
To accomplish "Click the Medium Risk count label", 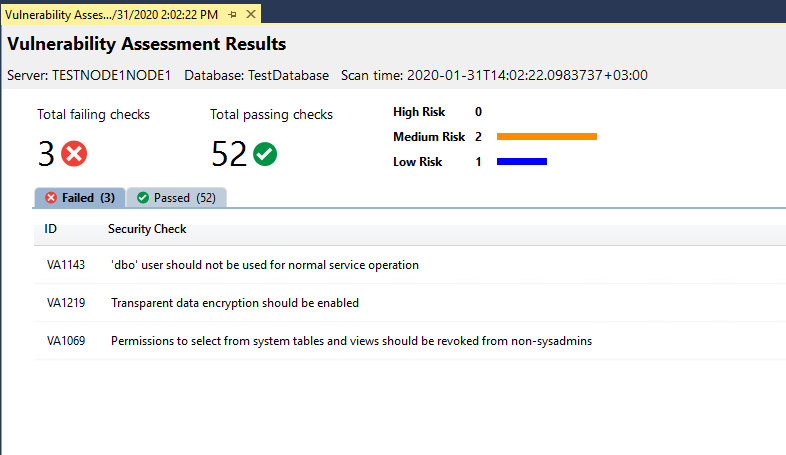I will tap(478, 137).
